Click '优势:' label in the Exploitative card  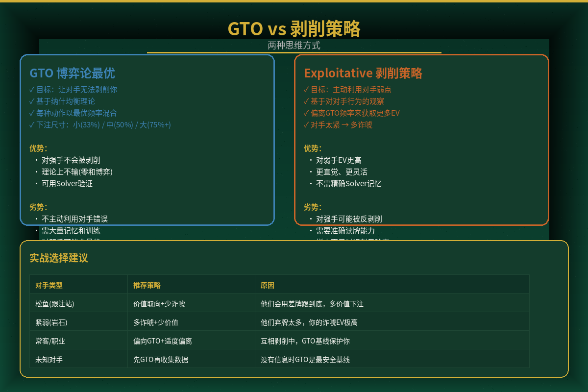[x=313, y=148]
